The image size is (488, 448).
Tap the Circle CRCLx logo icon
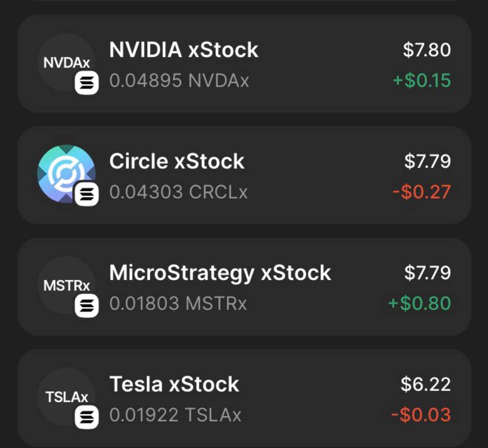(x=66, y=174)
